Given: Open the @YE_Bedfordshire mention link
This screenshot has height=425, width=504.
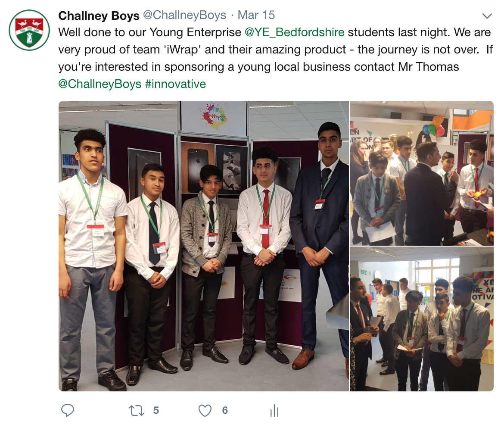Looking at the screenshot, I should 294,32.
